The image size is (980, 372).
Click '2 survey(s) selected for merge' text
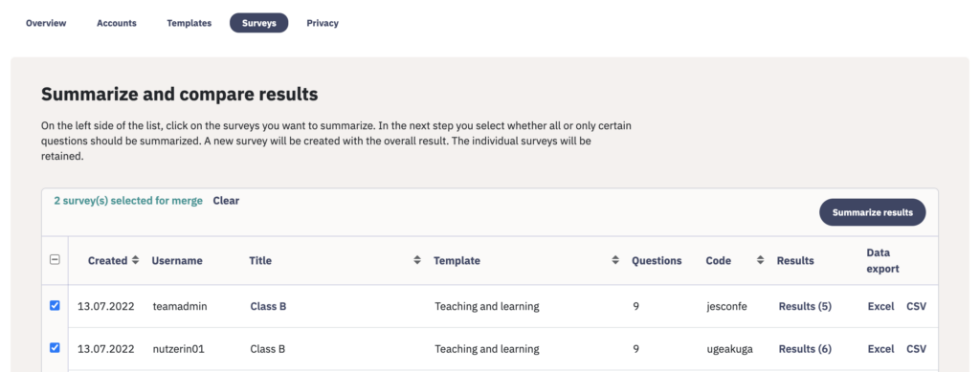(128, 201)
